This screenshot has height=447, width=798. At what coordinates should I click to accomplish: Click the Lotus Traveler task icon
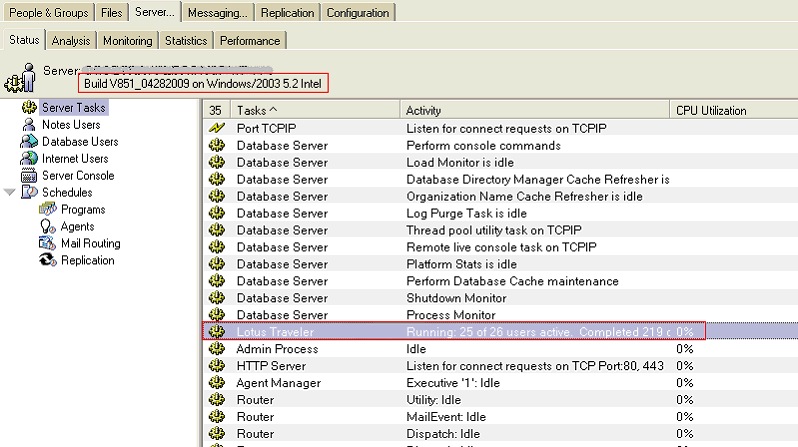click(216, 331)
